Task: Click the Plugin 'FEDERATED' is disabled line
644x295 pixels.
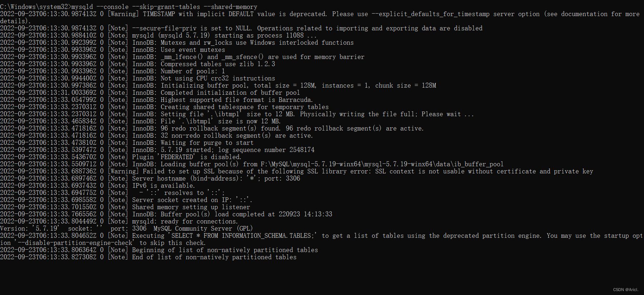Action: (121, 157)
